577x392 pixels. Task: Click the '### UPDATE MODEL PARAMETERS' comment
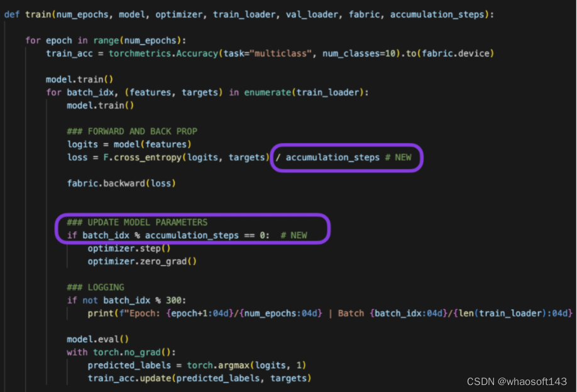137,222
